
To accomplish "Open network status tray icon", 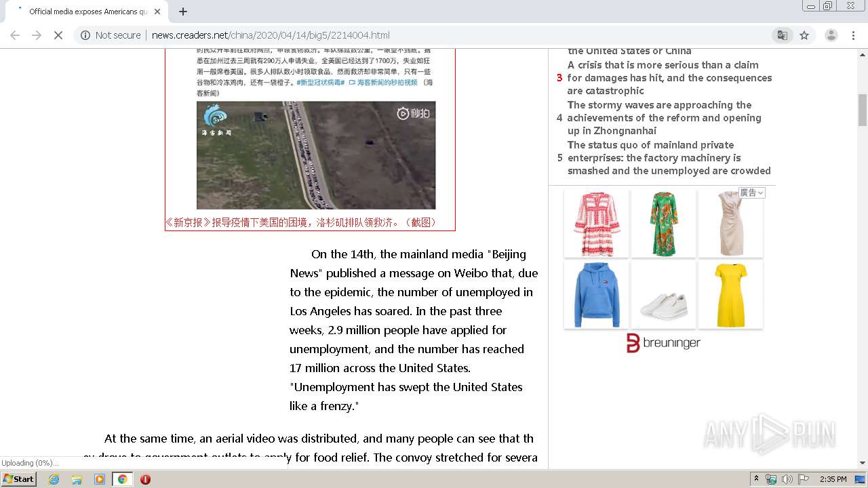I will click(x=771, y=479).
